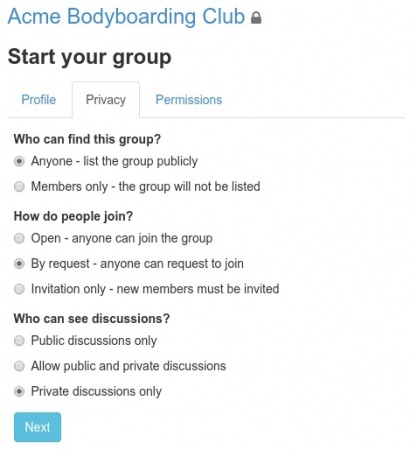Click the 'Private discussions only' label text
417x450 pixels.
click(x=96, y=391)
